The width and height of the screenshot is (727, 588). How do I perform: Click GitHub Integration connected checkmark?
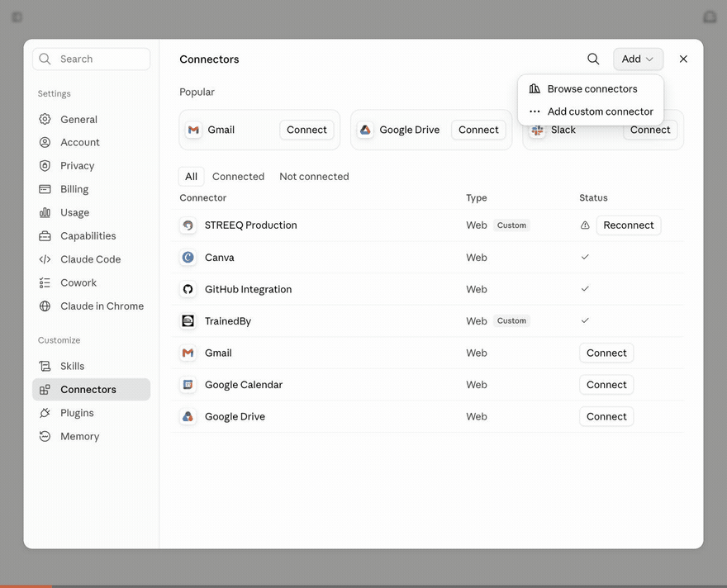[585, 289]
